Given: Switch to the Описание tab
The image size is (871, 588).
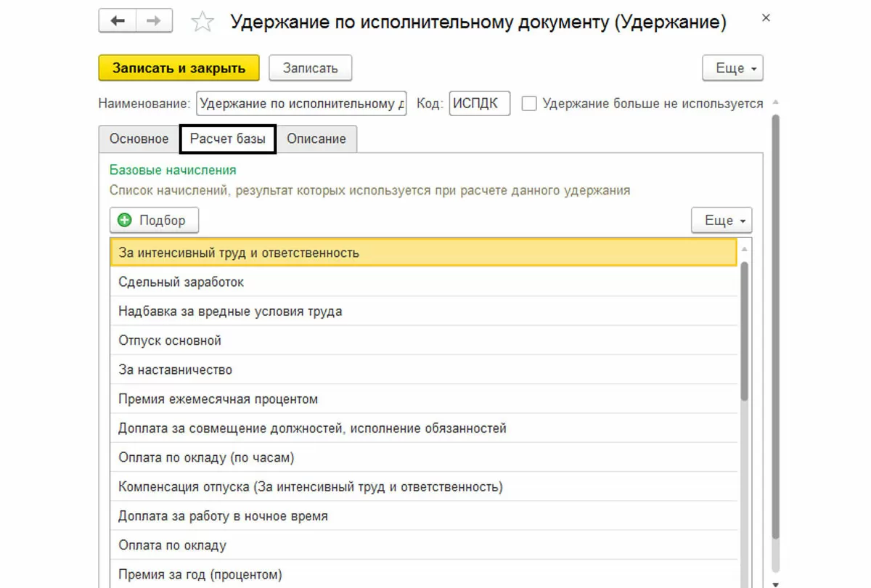Looking at the screenshot, I should 316,139.
